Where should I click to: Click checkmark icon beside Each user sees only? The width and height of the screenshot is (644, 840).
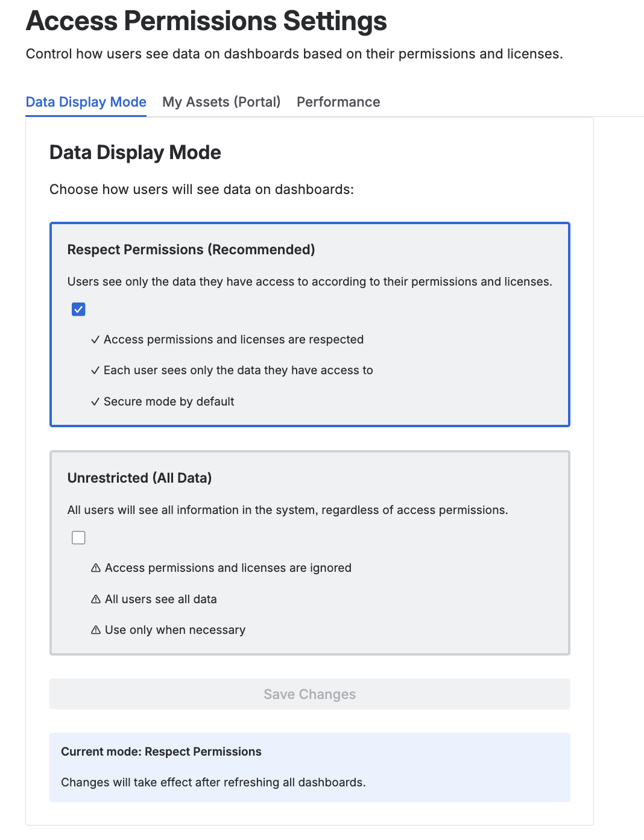click(x=95, y=371)
